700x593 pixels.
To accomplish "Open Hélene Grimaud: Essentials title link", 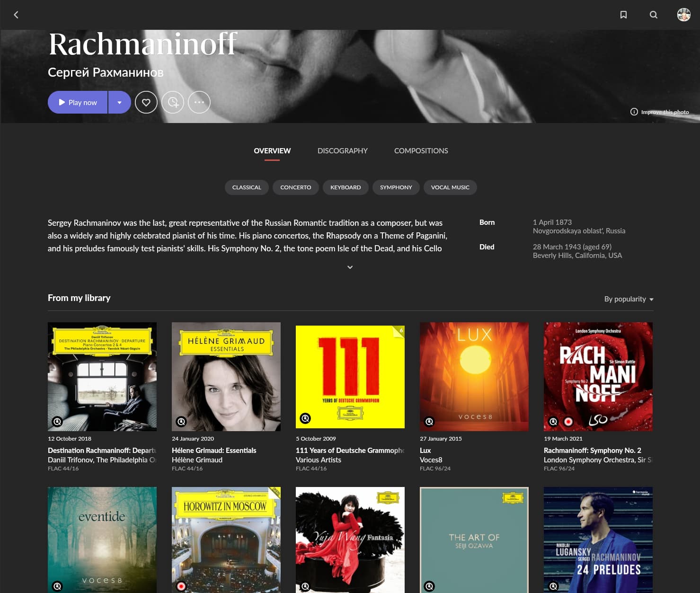I will click(x=214, y=451).
